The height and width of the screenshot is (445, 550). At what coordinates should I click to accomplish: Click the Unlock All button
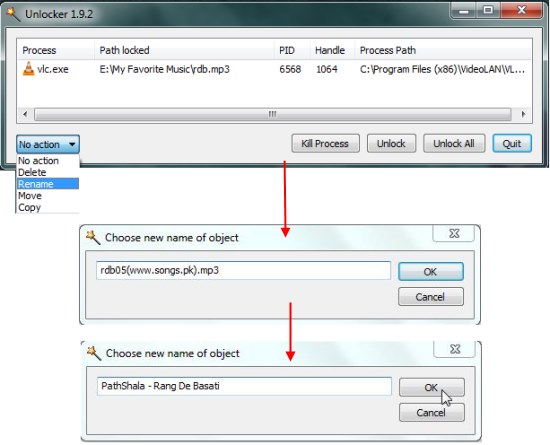[454, 143]
